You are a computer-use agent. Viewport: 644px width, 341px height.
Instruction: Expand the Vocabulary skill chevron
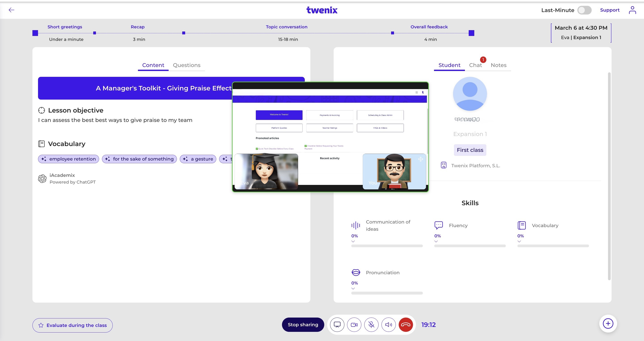click(x=519, y=241)
